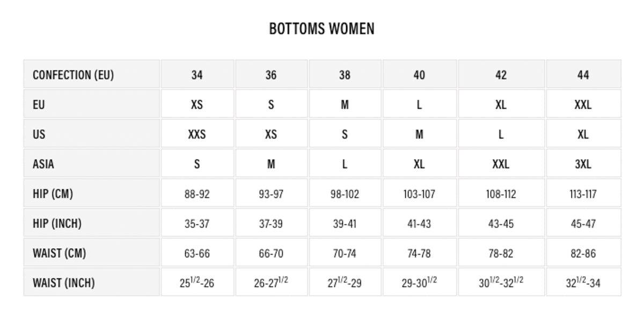Select hip measurement 113-117 cell
Image resolution: width=644 pixels, height=316 pixels.
(583, 194)
